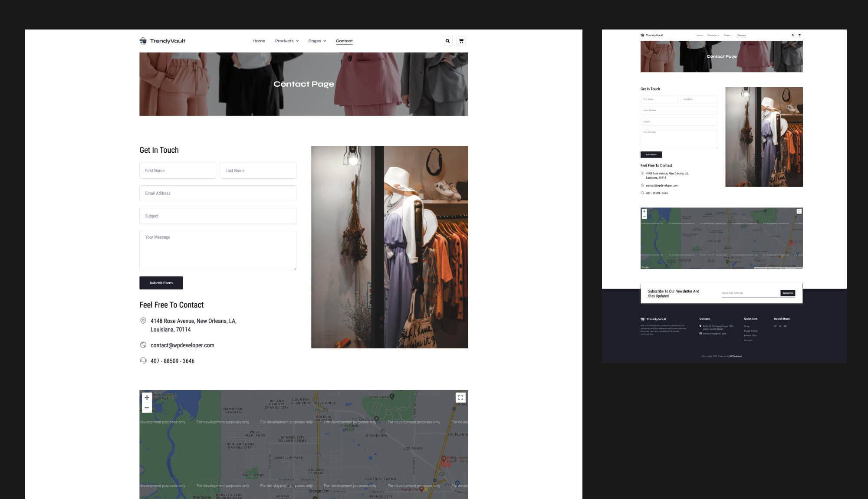Screen dimensions: 868x499
Task: Click the location pin icon beside the address
Action: click(x=143, y=321)
